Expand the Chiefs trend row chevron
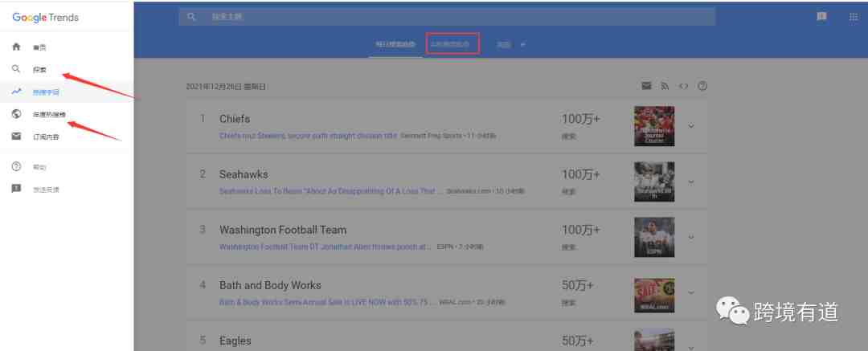This screenshot has height=351, width=868. point(691,125)
